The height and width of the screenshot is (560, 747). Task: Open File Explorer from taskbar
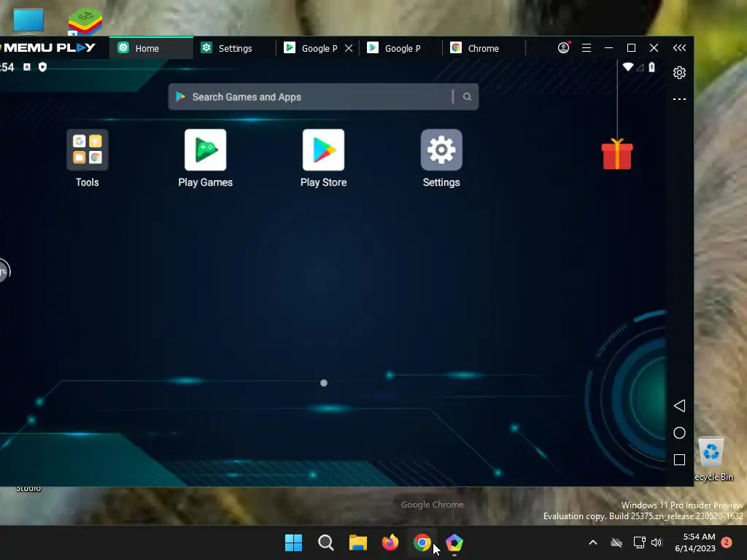(x=357, y=542)
